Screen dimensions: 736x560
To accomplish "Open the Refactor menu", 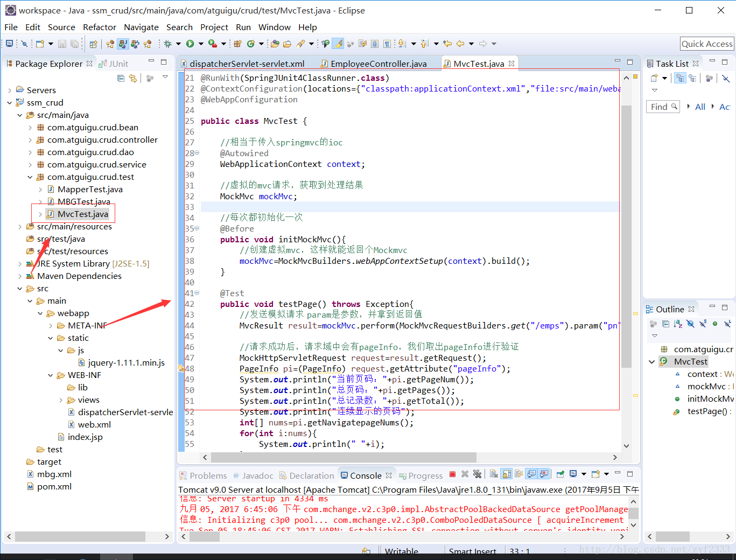I will pyautogui.click(x=100, y=27).
